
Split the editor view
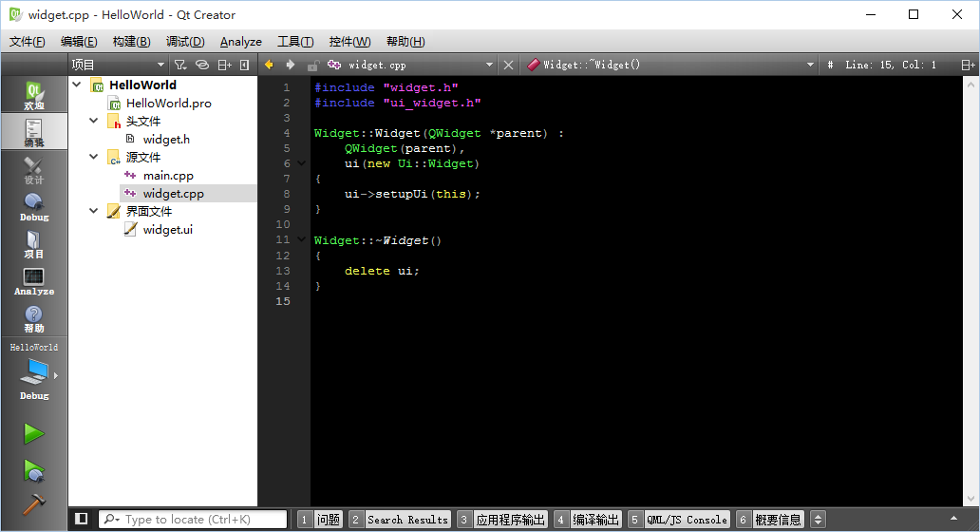tap(968, 65)
